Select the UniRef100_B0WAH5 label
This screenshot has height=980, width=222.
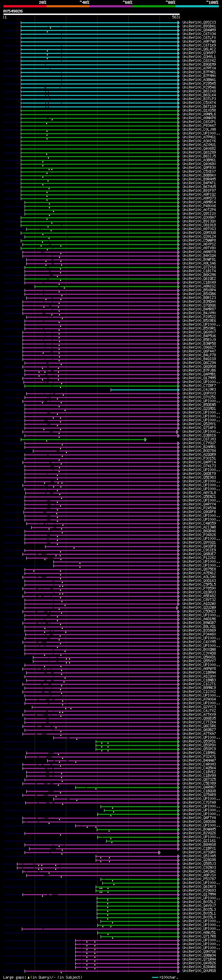coord(199,830)
